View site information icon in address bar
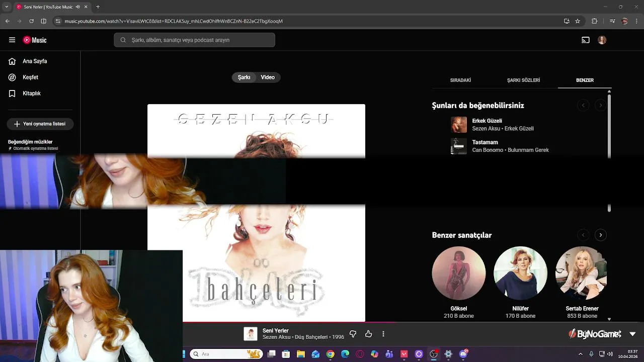 point(58,21)
